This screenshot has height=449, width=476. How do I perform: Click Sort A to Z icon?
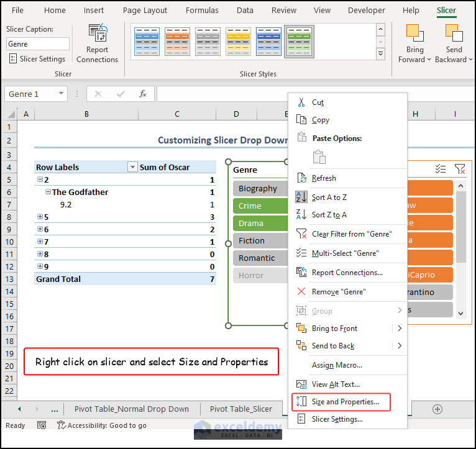(301, 197)
